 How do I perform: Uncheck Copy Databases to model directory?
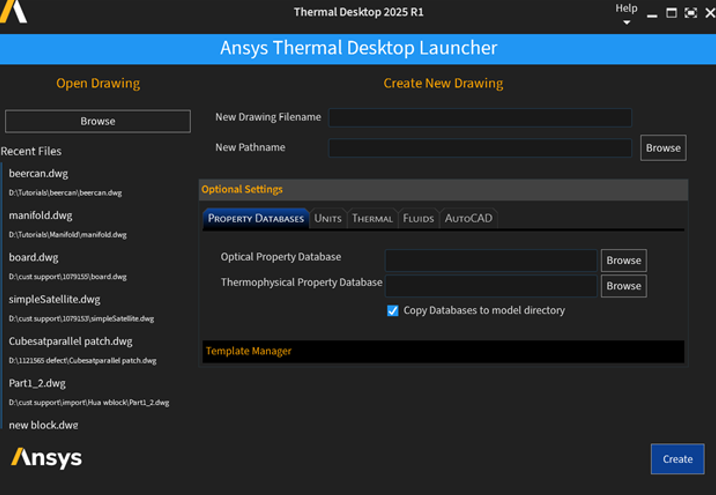(393, 311)
